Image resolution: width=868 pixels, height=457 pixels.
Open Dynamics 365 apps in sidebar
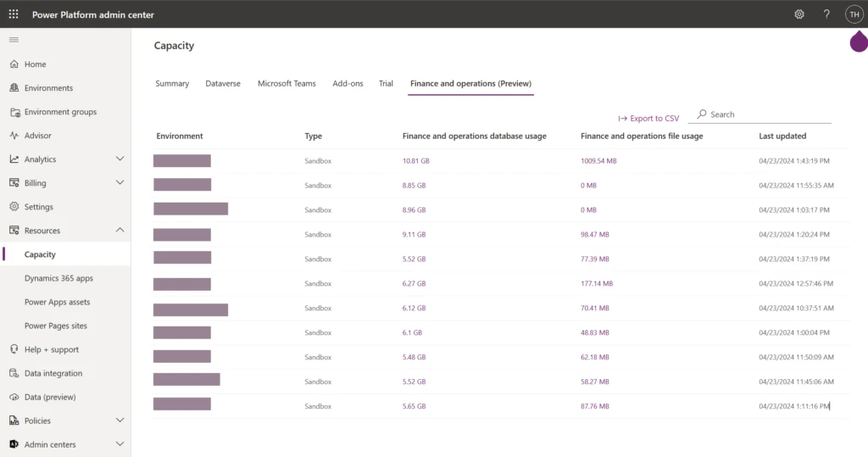[58, 278]
